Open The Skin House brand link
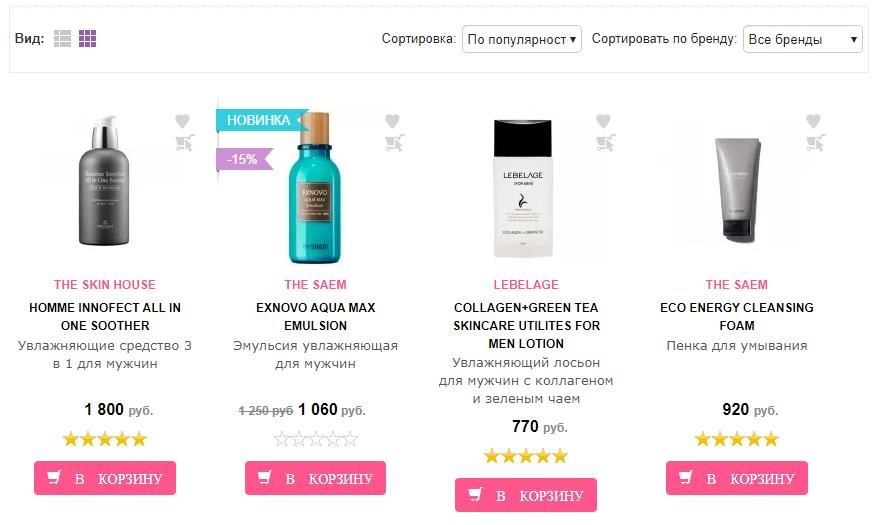891x525 pixels. click(x=105, y=285)
